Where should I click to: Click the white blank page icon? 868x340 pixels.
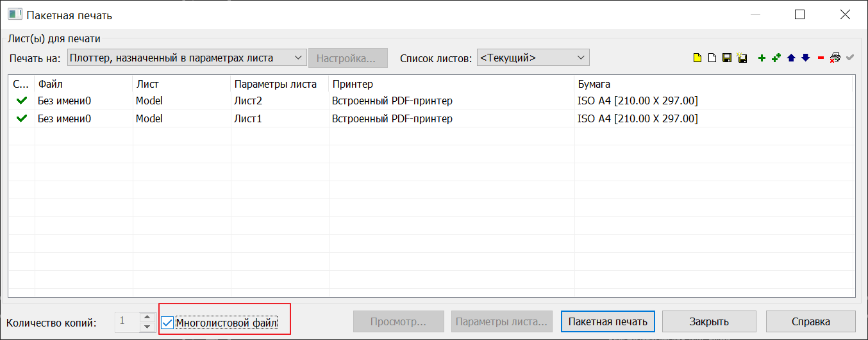coord(712,58)
